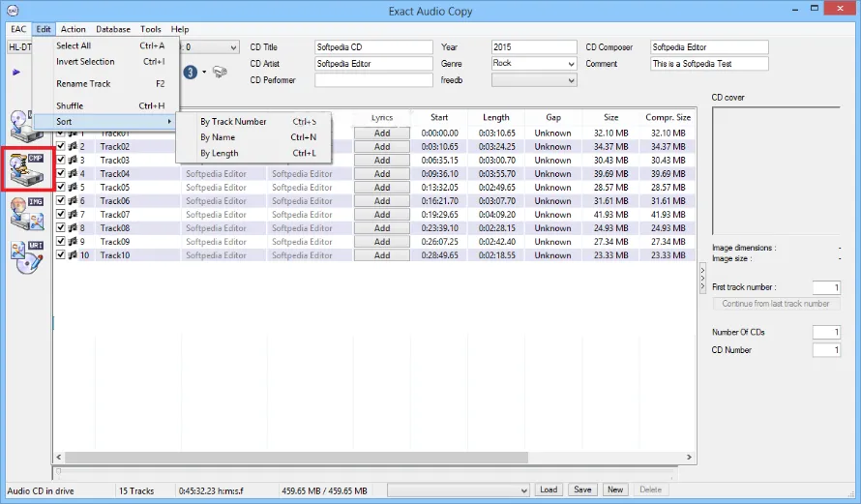The width and height of the screenshot is (861, 504).
Task: Uncheck the Track05 checkbox
Action: pyautogui.click(x=60, y=188)
